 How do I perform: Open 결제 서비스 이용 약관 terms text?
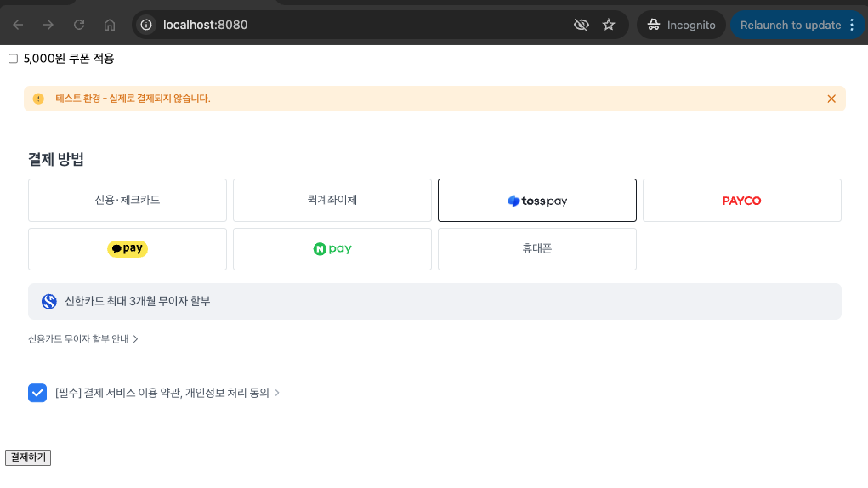(x=162, y=393)
